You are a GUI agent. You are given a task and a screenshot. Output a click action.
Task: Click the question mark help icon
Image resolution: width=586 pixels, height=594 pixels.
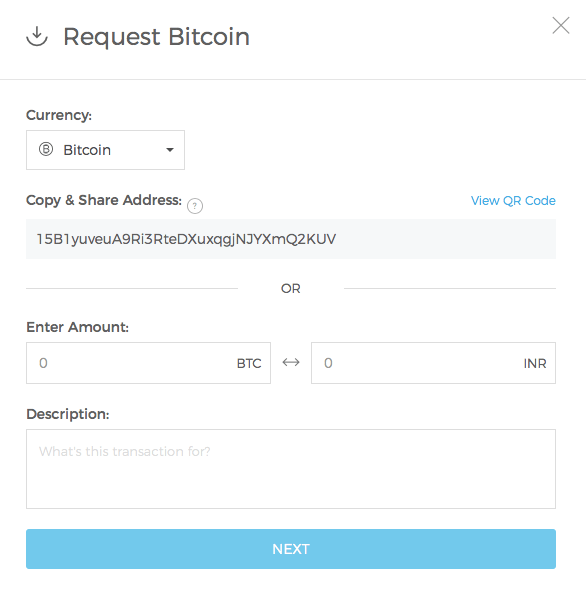click(x=195, y=206)
